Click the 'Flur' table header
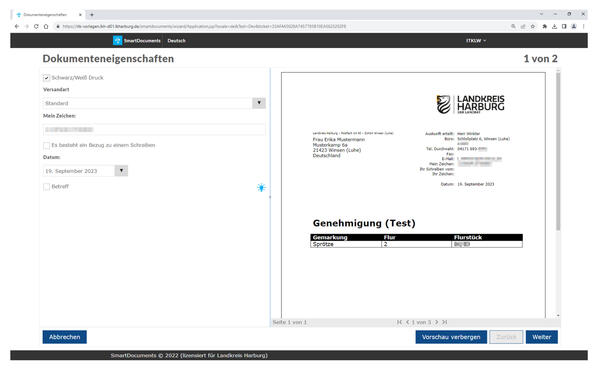Viewport: 600px width, 372px height. [390, 237]
